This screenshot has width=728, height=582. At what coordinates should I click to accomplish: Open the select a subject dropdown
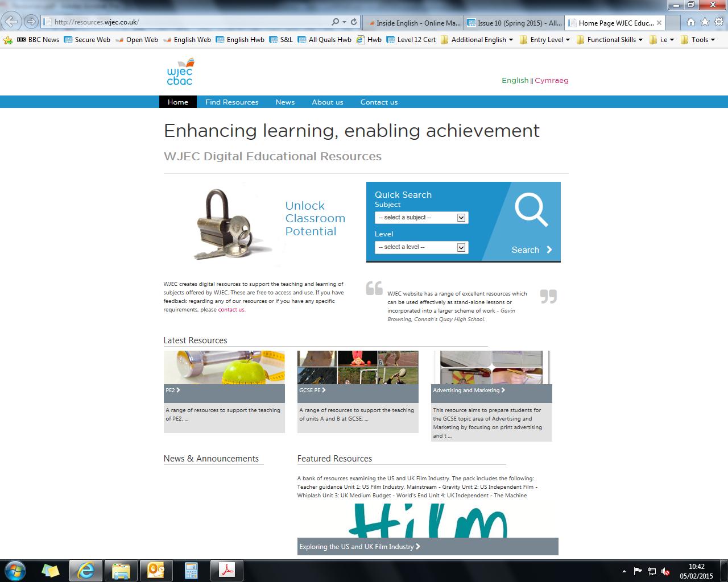pyautogui.click(x=421, y=218)
